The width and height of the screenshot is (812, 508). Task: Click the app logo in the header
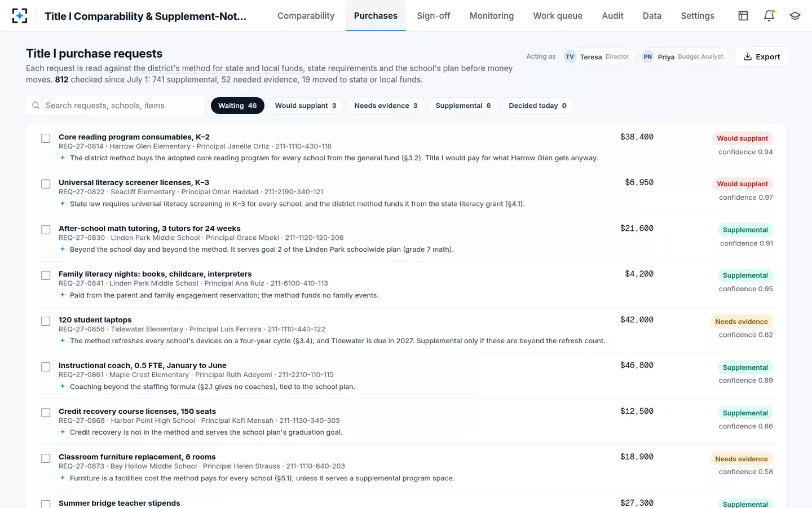click(x=20, y=16)
